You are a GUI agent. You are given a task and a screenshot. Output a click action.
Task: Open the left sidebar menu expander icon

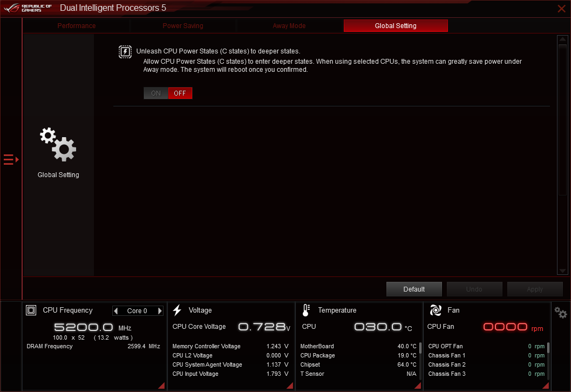click(x=11, y=160)
